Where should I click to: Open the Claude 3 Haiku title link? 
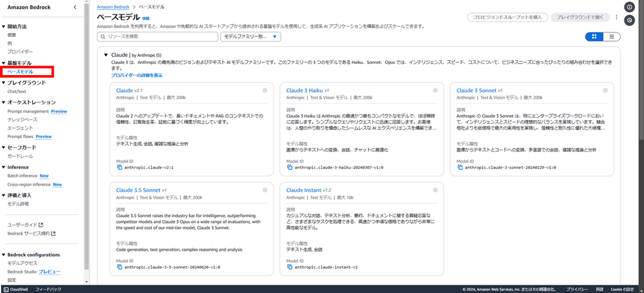[x=305, y=91]
